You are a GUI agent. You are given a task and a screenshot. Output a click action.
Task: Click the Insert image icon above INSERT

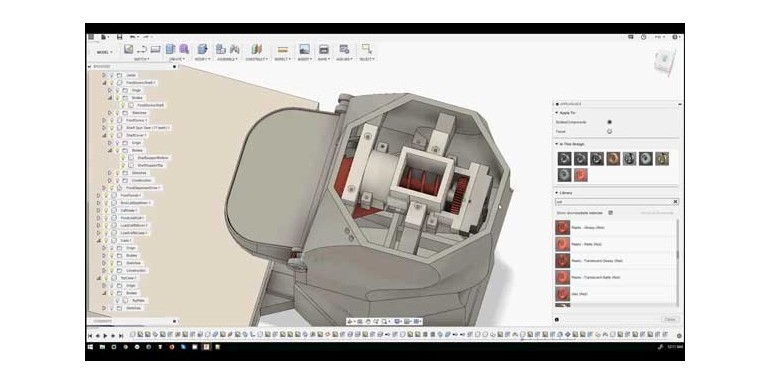(x=304, y=49)
